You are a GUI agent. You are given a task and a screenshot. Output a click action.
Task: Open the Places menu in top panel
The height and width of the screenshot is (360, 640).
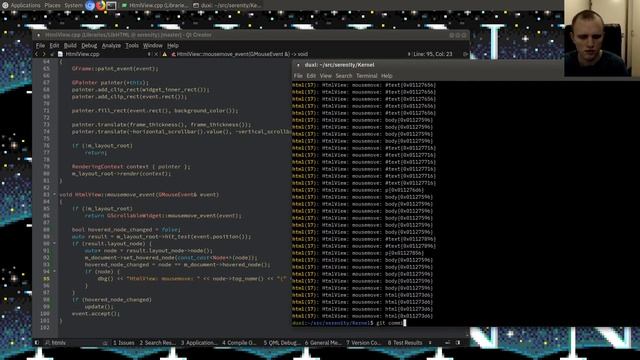pos(52,5)
